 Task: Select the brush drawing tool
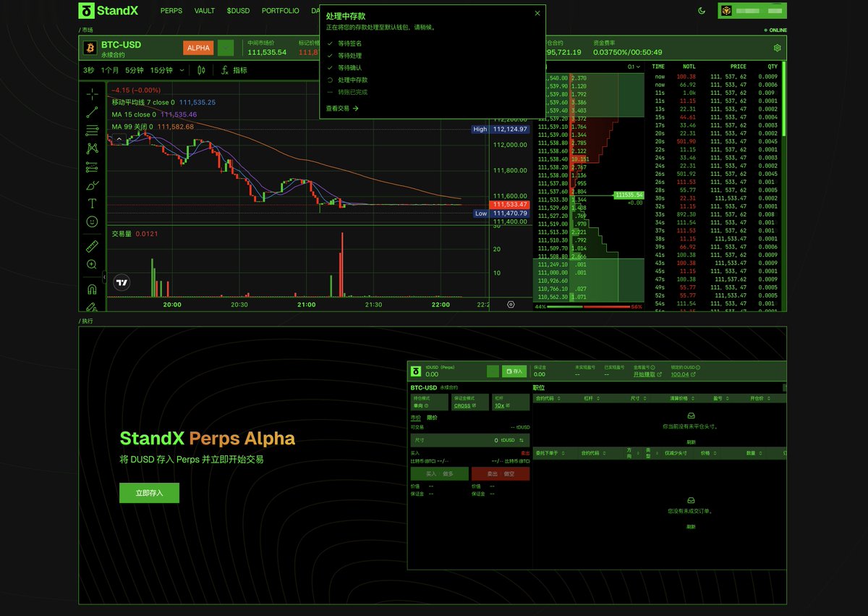[92, 185]
